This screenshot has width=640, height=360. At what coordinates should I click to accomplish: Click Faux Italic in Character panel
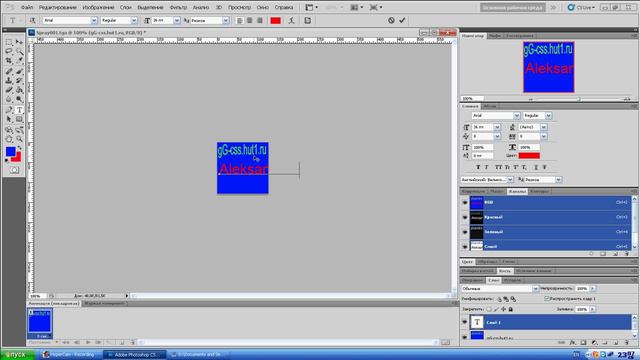(x=487, y=167)
